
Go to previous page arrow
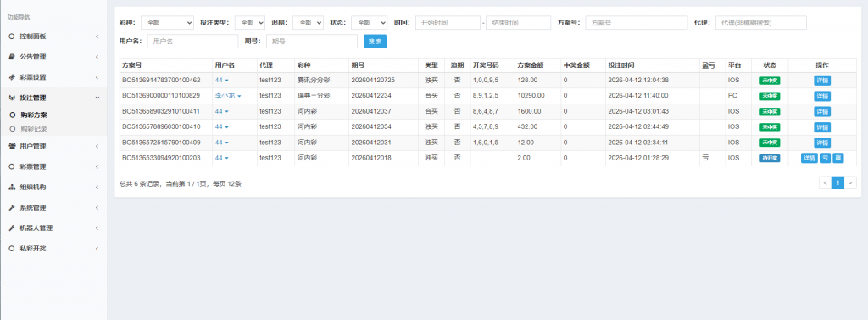[x=825, y=183]
